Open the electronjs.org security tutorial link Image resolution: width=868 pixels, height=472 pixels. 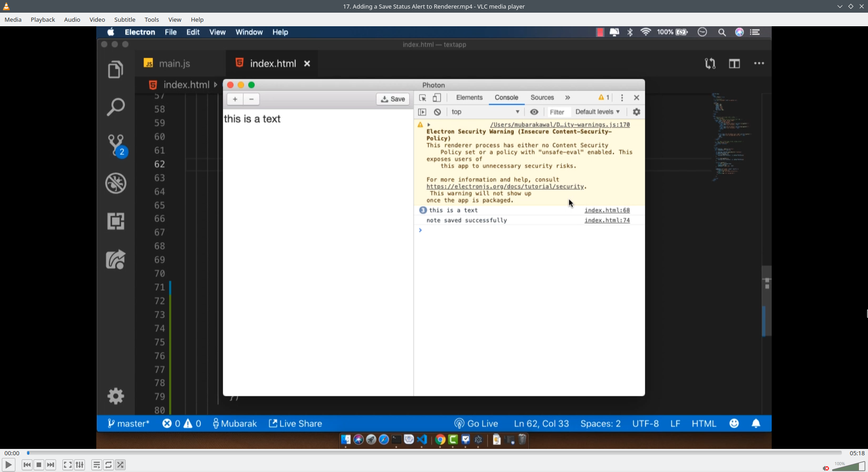505,186
